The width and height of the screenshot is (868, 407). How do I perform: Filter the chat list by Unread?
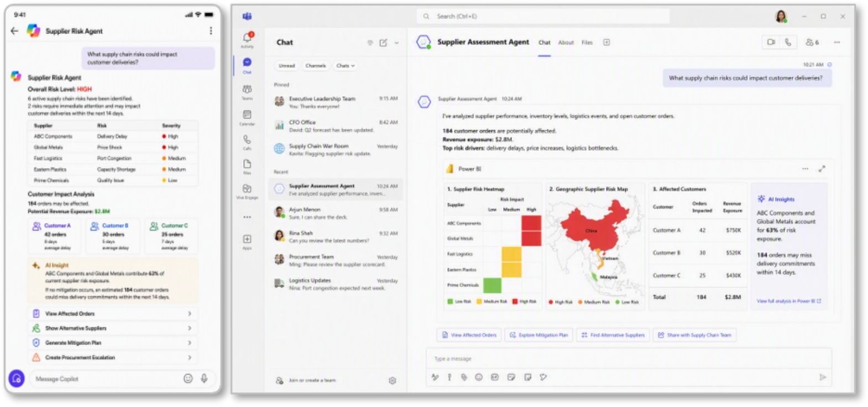tap(287, 65)
